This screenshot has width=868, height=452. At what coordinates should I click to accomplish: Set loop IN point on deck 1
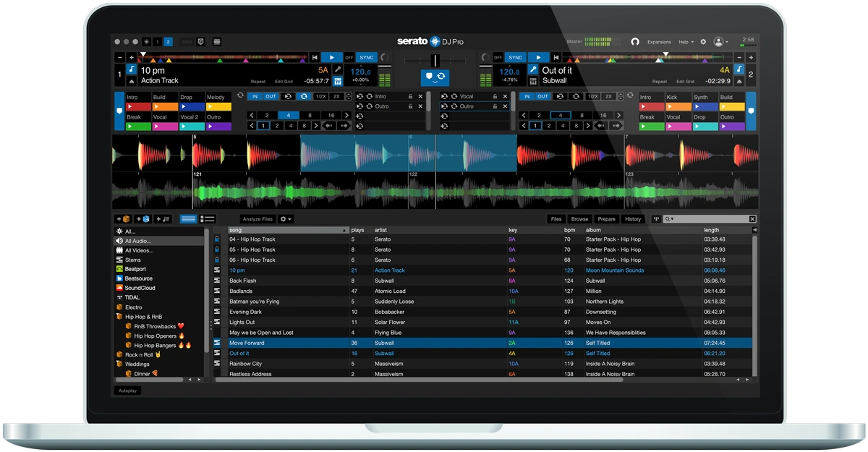point(255,96)
